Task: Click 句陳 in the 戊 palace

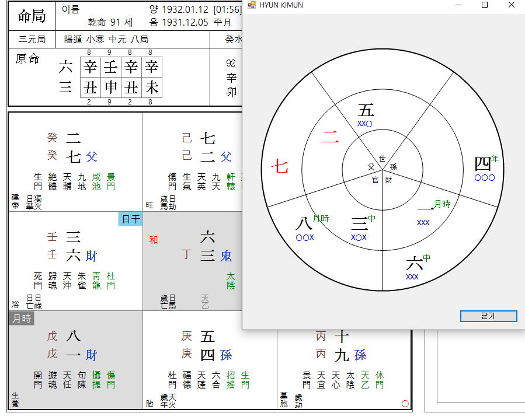Action: tap(82, 380)
